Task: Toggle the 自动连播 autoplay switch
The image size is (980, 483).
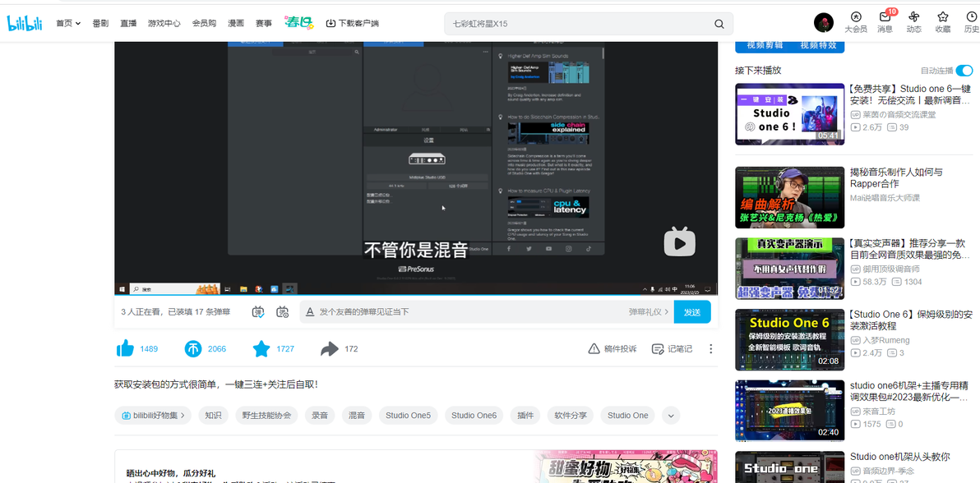Action: 964,71
